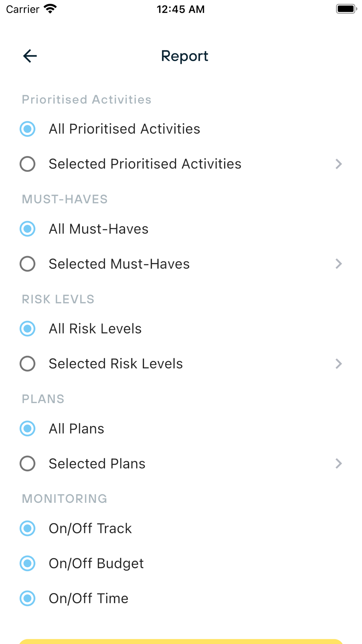Choose Selected Must-Haves radio option
The image size is (362, 644).
28,264
